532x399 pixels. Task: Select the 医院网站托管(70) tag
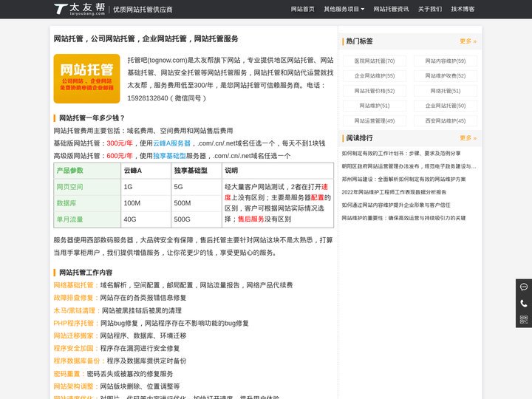click(x=375, y=61)
